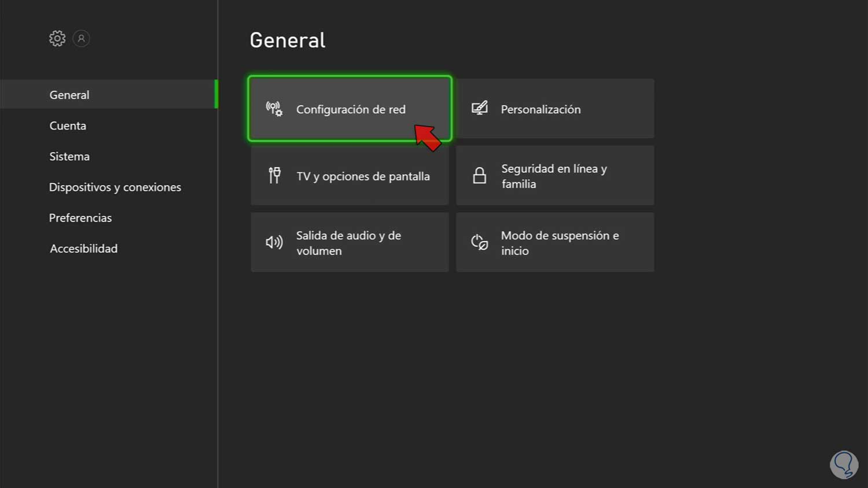The height and width of the screenshot is (488, 868).
Task: Open the user profile icon
Action: [81, 39]
